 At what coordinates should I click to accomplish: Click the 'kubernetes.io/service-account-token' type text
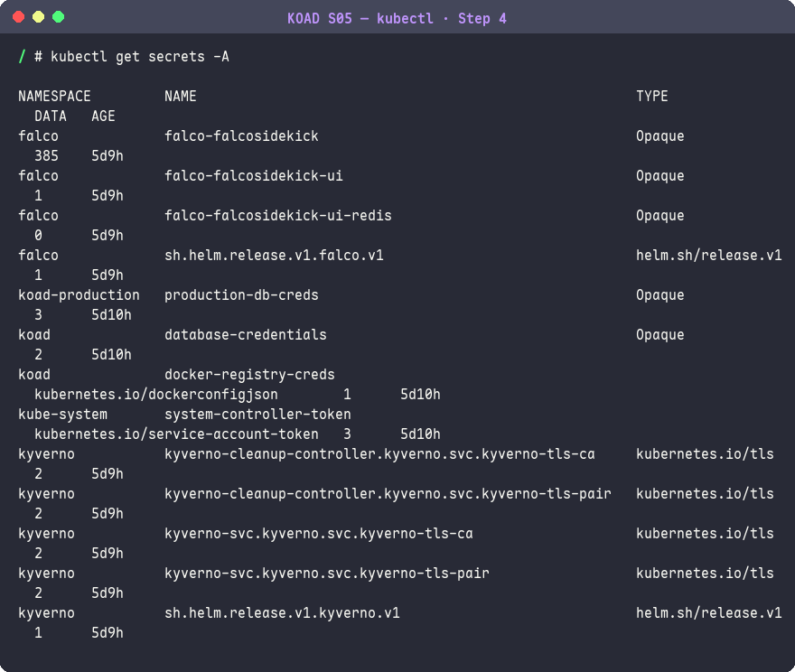point(176,434)
